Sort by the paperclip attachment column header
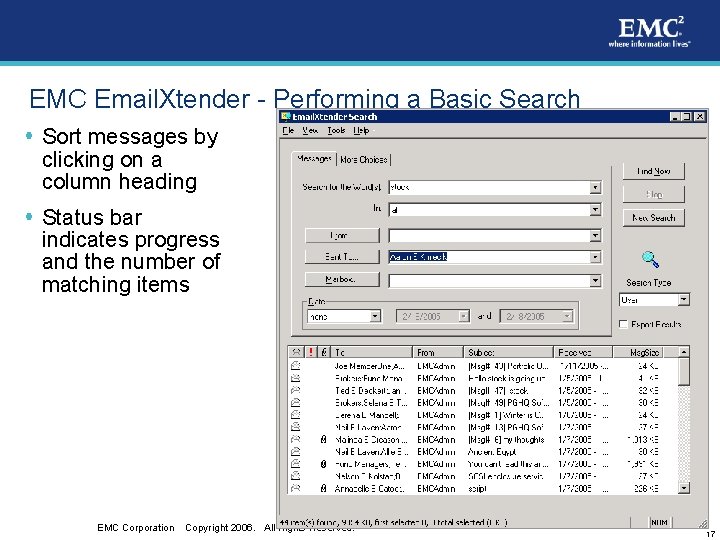 click(324, 352)
